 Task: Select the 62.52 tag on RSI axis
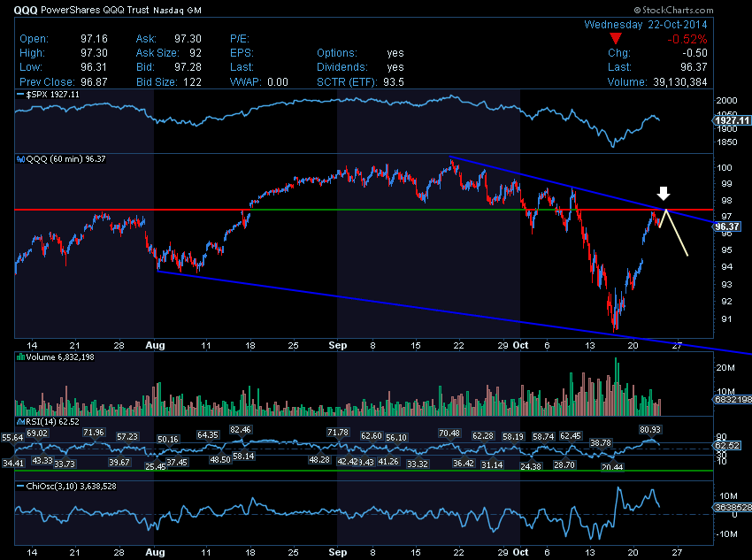tap(727, 445)
